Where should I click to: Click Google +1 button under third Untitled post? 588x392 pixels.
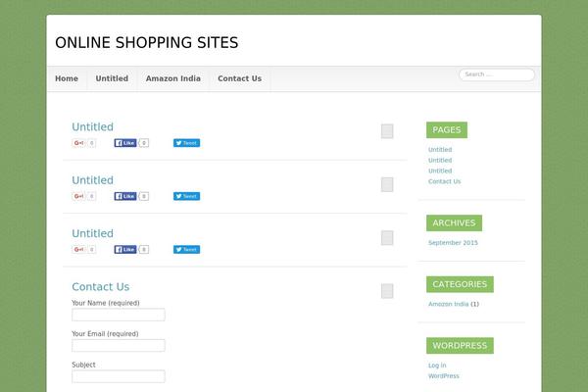click(78, 250)
